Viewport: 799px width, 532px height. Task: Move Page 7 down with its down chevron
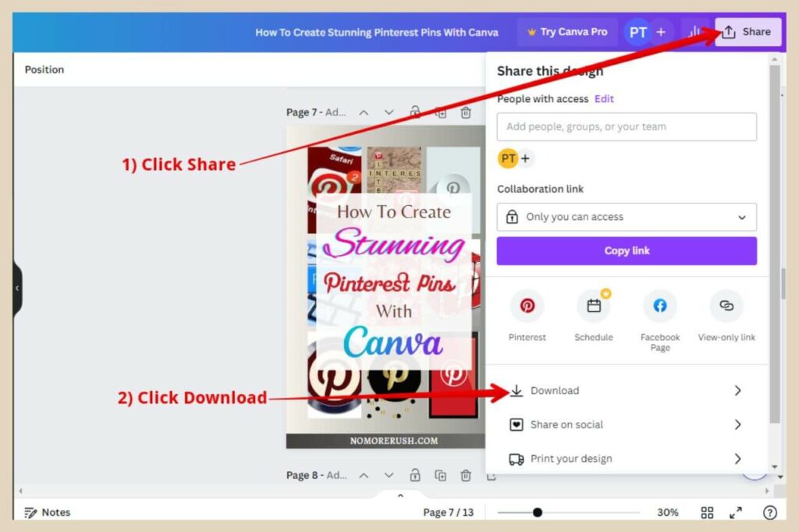coord(389,112)
